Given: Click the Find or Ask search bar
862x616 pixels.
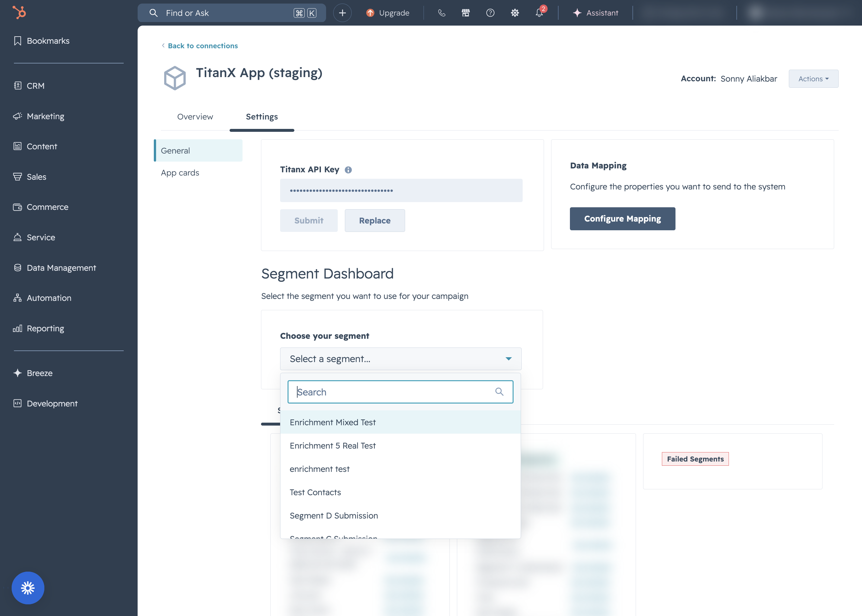Looking at the screenshot, I should pyautogui.click(x=232, y=13).
